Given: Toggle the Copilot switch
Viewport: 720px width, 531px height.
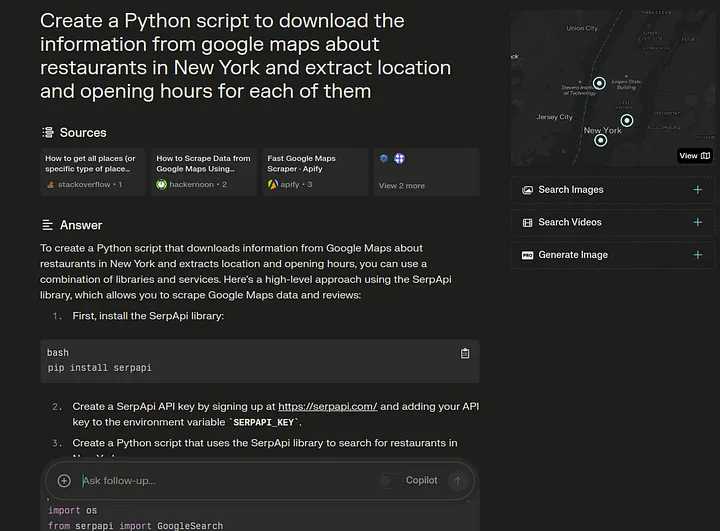Looking at the screenshot, I should (x=389, y=480).
